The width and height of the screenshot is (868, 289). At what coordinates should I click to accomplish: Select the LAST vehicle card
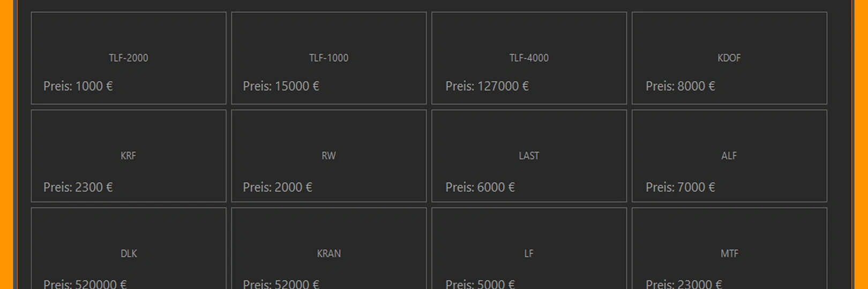click(x=529, y=156)
